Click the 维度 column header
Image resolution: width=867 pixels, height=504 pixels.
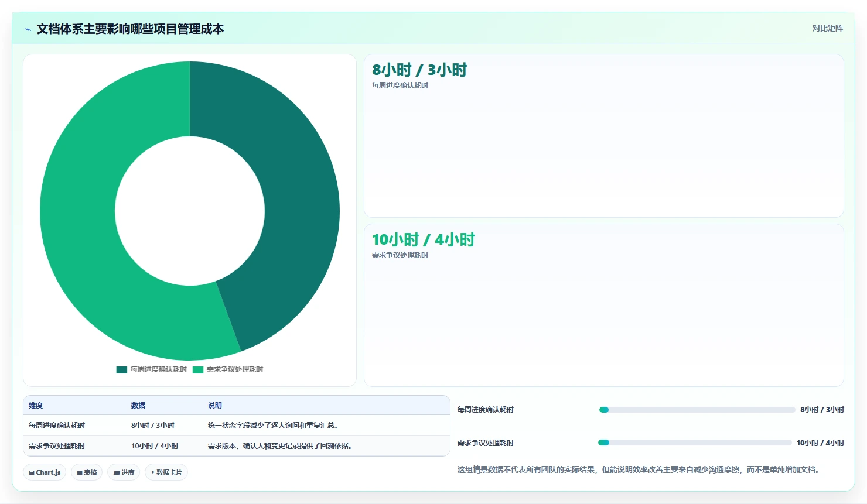tap(36, 406)
